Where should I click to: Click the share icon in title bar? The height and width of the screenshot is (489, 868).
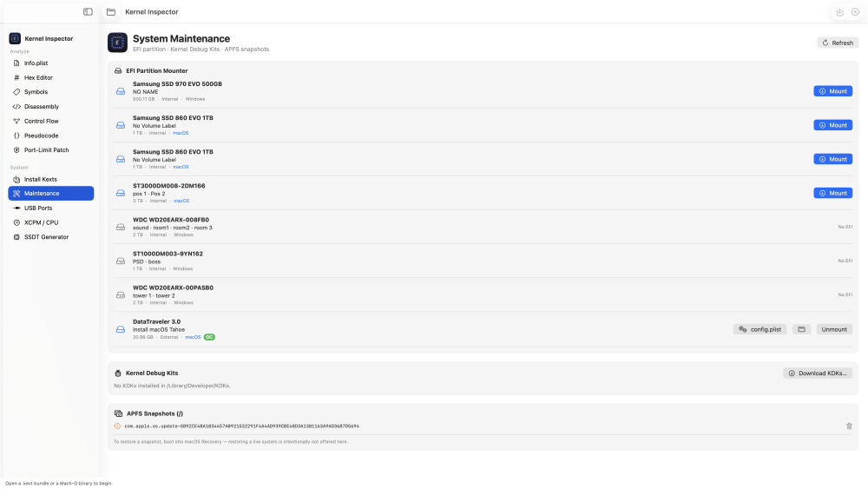tap(839, 12)
